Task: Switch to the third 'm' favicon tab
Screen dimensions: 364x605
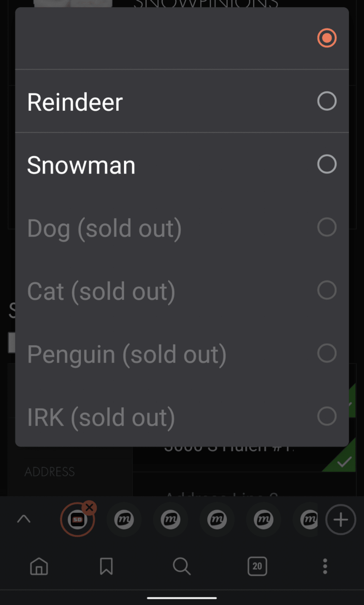Action: pos(217,520)
